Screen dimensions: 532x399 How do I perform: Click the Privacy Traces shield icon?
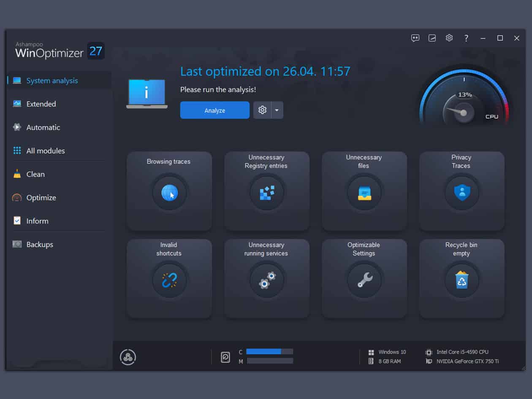pyautogui.click(x=462, y=193)
